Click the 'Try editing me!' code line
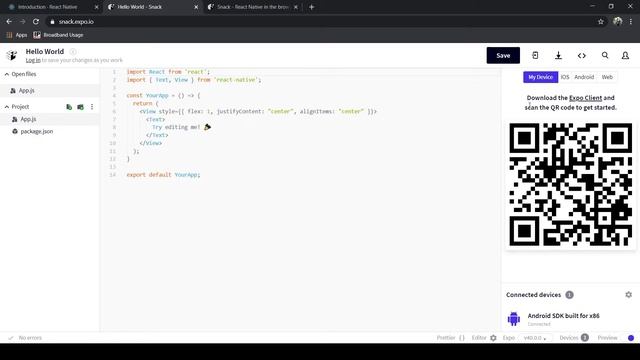The image size is (640, 360). coord(181,127)
